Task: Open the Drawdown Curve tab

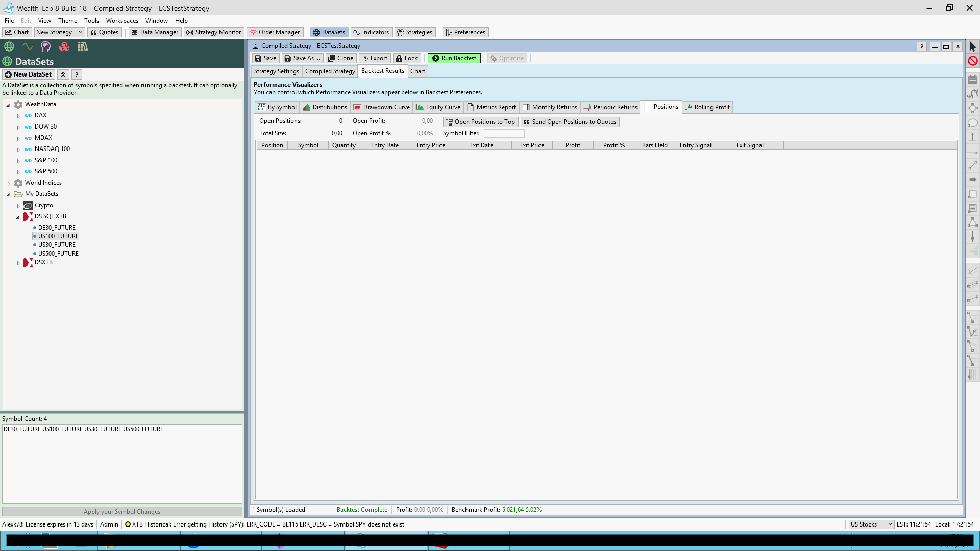Action: [x=381, y=107]
